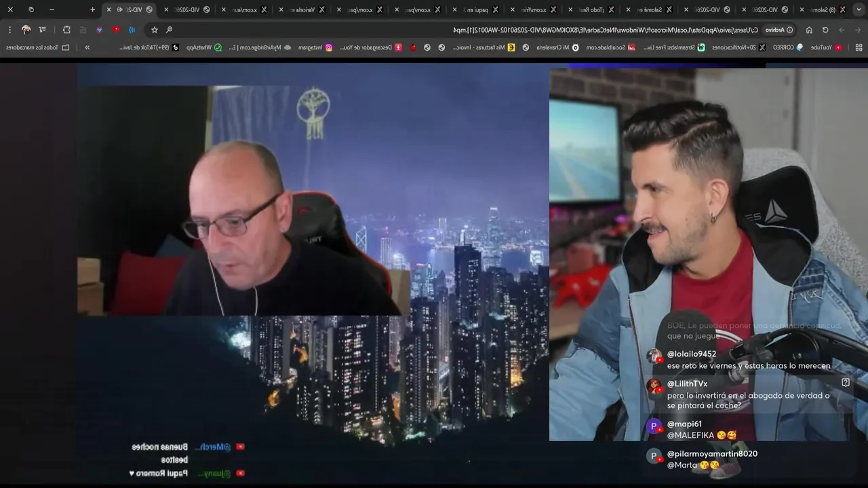This screenshot has height=488, width=868.
Task: Click the reload page icon
Action: [825, 30]
